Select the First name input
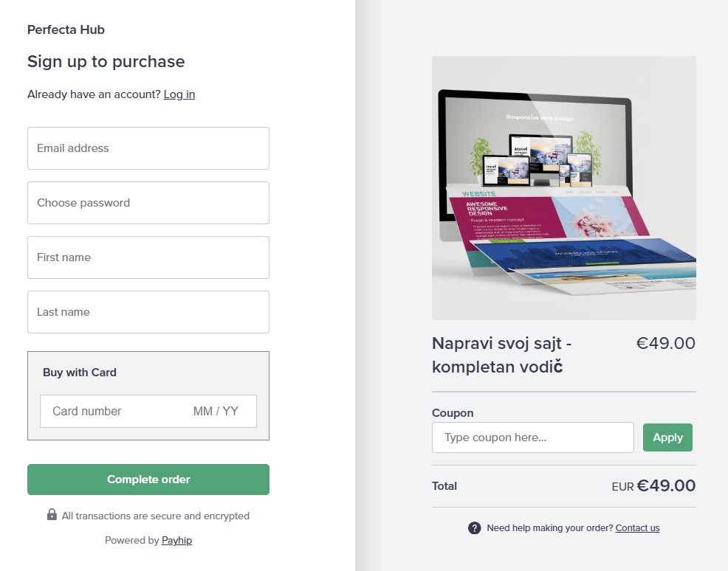Screen dimensions: 728x571 point(148,257)
